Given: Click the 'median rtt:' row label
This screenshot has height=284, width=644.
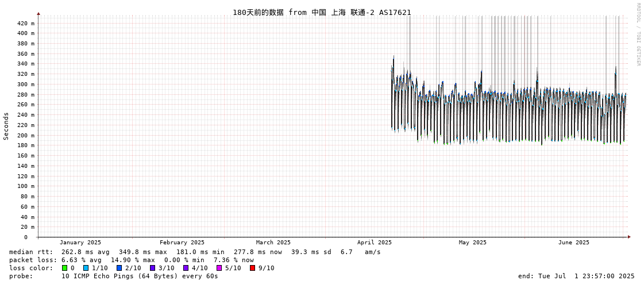Looking at the screenshot, I should coord(31,252).
